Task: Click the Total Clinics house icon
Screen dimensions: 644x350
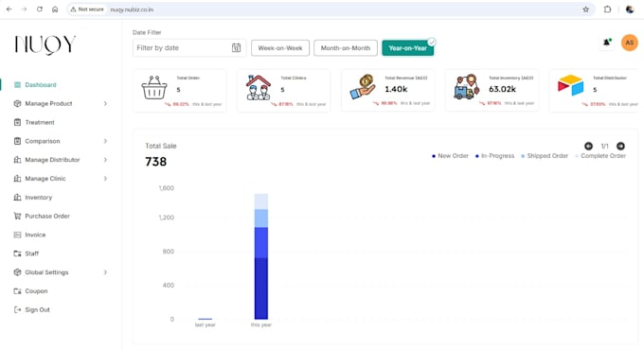Action: [x=259, y=87]
